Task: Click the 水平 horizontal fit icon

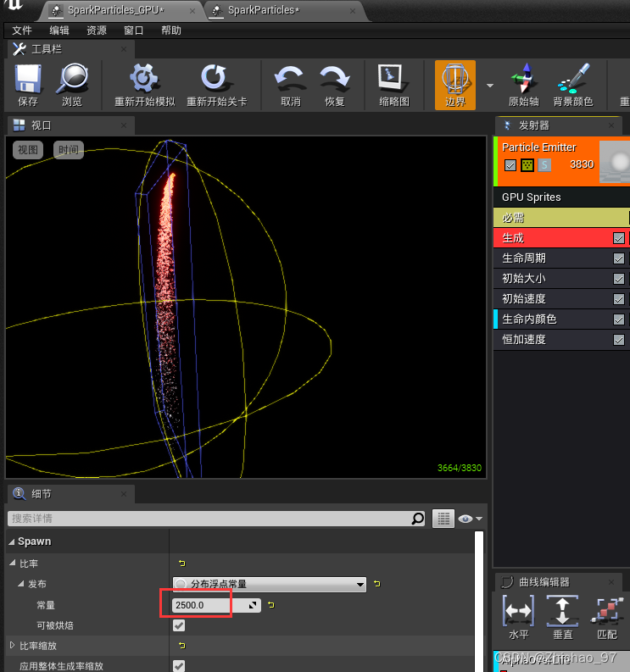Action: point(518,611)
